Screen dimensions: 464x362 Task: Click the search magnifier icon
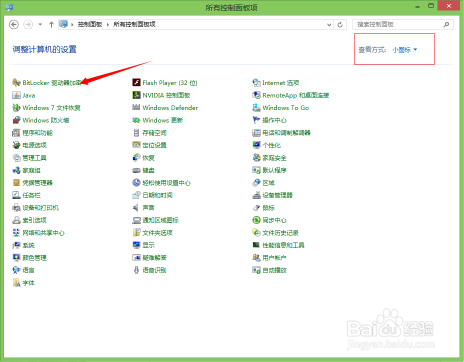(446, 24)
